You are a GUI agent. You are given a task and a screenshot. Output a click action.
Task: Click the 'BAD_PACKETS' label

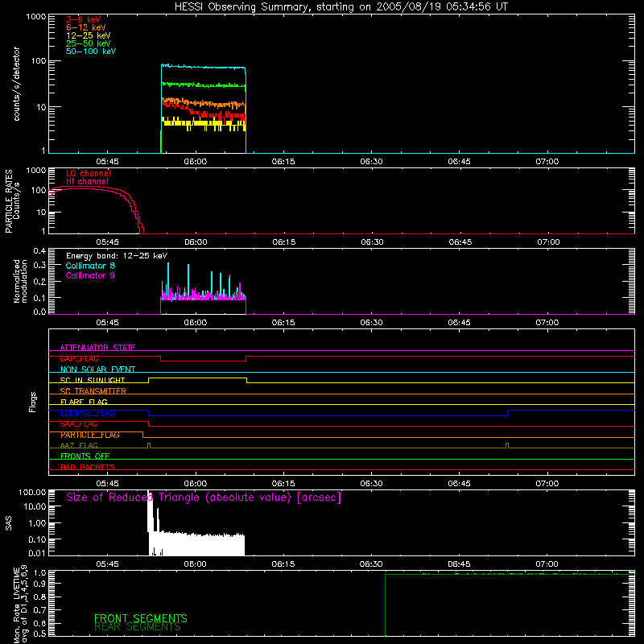coord(88,468)
